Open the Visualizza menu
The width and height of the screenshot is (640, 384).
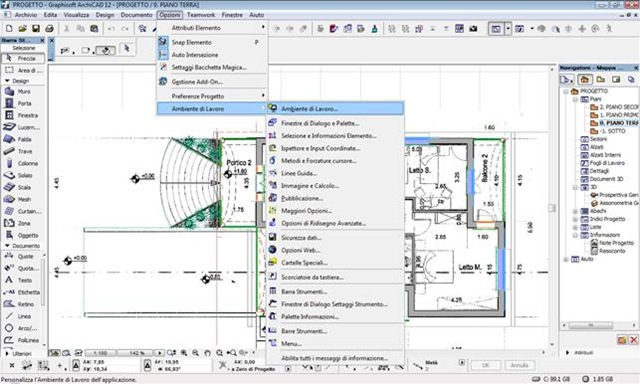pyautogui.click(x=76, y=15)
